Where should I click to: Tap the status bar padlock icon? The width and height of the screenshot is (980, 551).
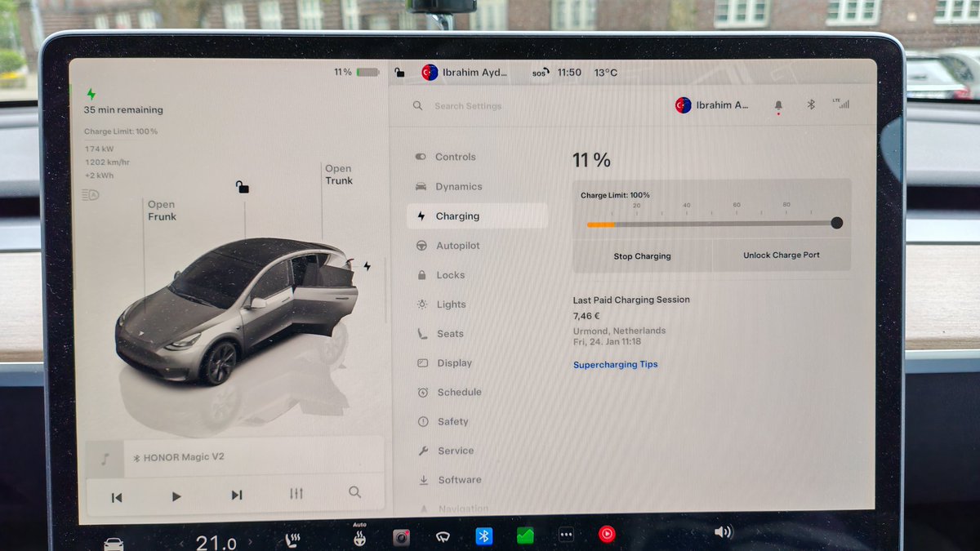(399, 73)
